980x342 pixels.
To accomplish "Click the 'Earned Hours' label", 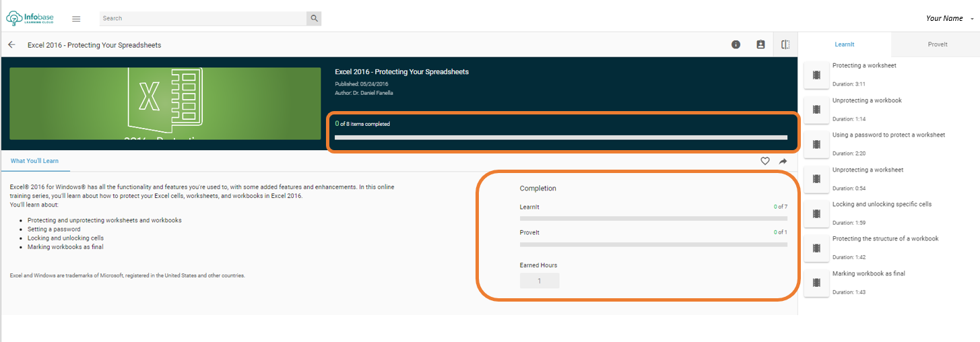I will click(538, 265).
